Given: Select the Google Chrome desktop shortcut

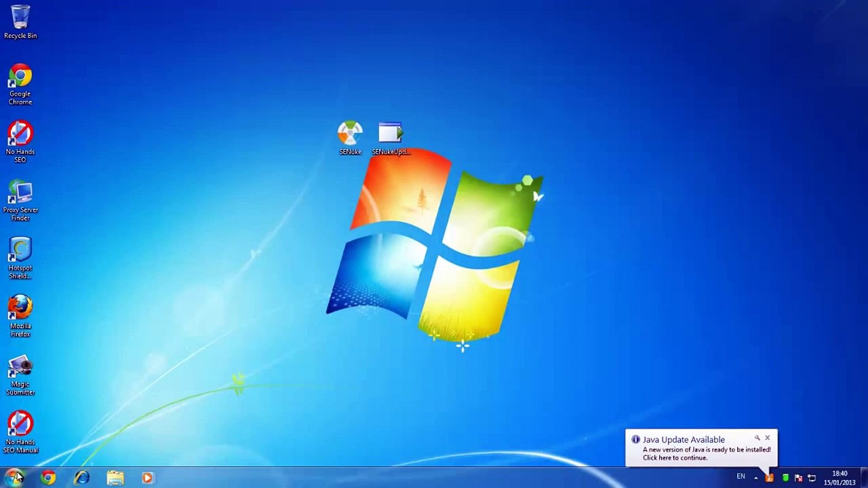Looking at the screenshot, I should 20,84.
